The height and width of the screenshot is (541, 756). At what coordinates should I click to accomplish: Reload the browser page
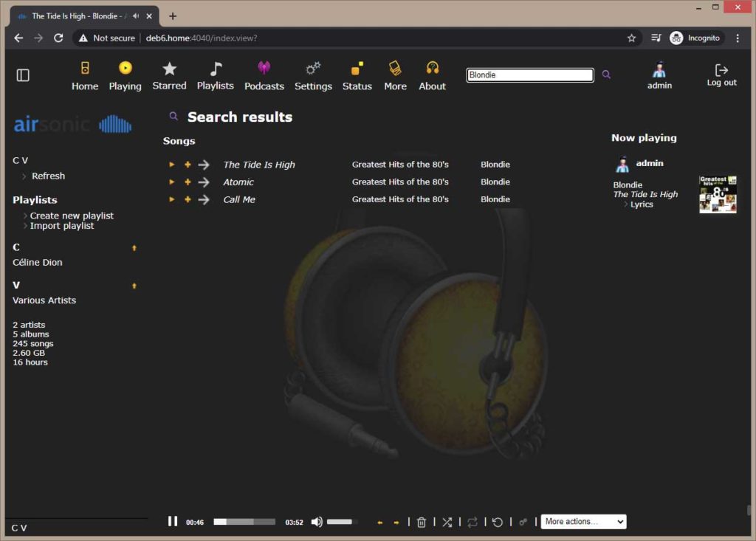pyautogui.click(x=58, y=38)
